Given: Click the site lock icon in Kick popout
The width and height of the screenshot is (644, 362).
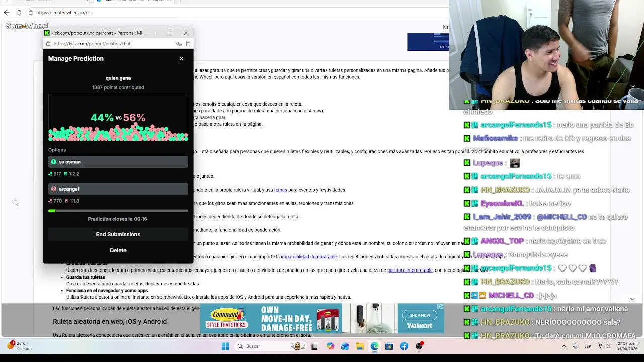Looking at the screenshot, I should click(47, 44).
